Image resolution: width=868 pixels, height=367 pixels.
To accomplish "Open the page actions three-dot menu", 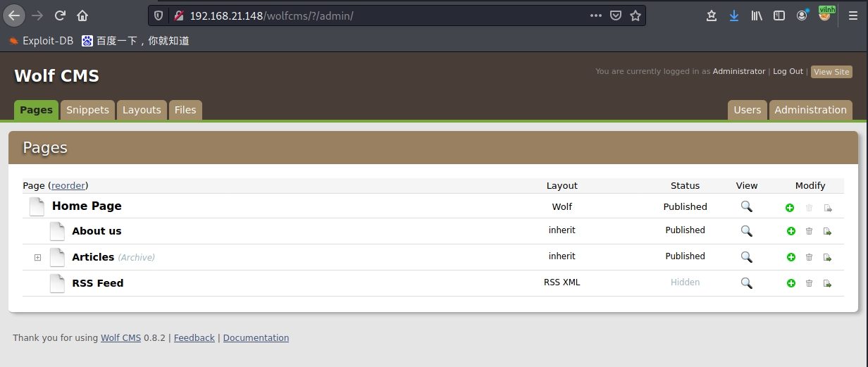I will [596, 15].
